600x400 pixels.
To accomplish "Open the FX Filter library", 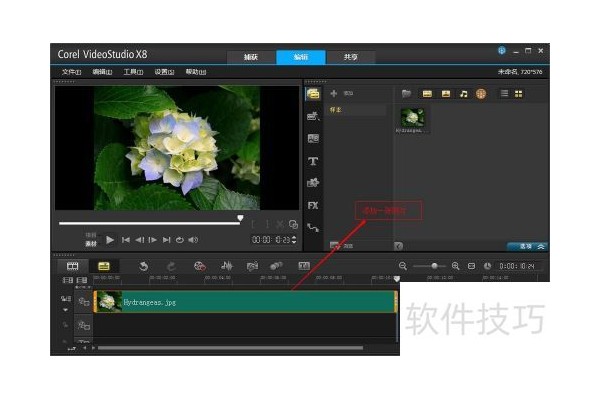I will pyautogui.click(x=313, y=206).
